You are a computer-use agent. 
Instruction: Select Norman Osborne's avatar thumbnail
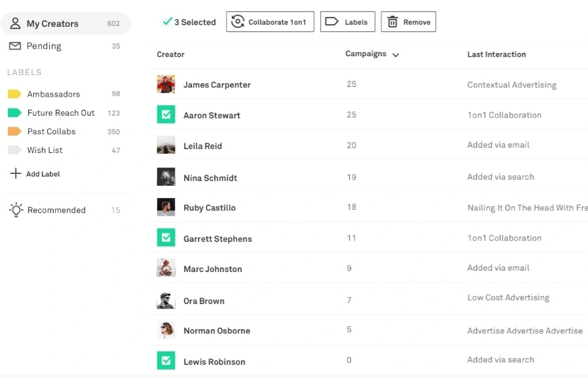[166, 330]
